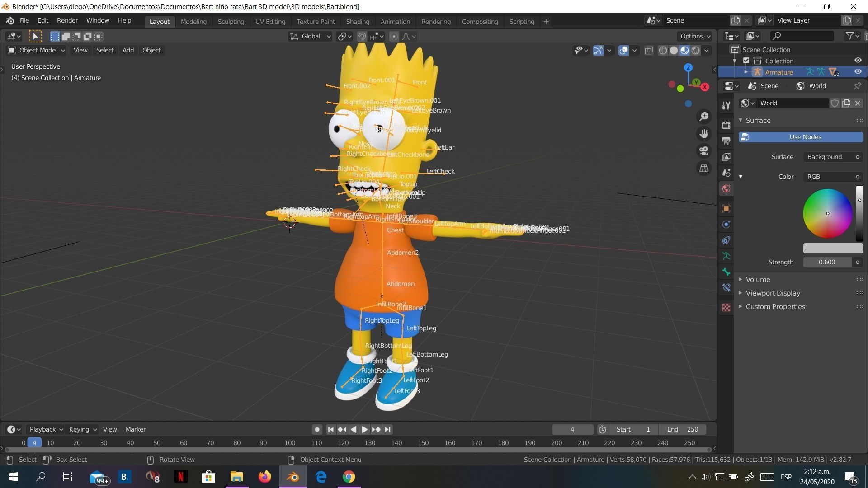Create a new World datablock copy
This screenshot has height=488, width=868.
[x=846, y=103]
